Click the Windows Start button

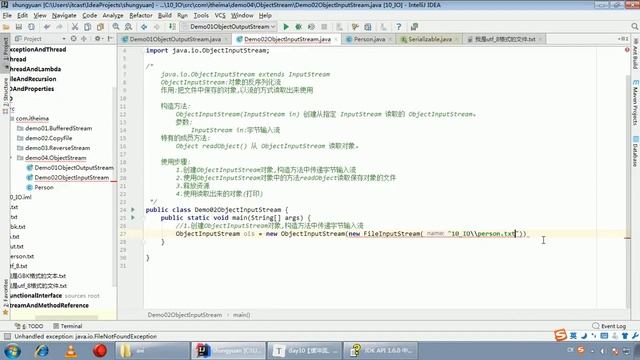coord(12,351)
